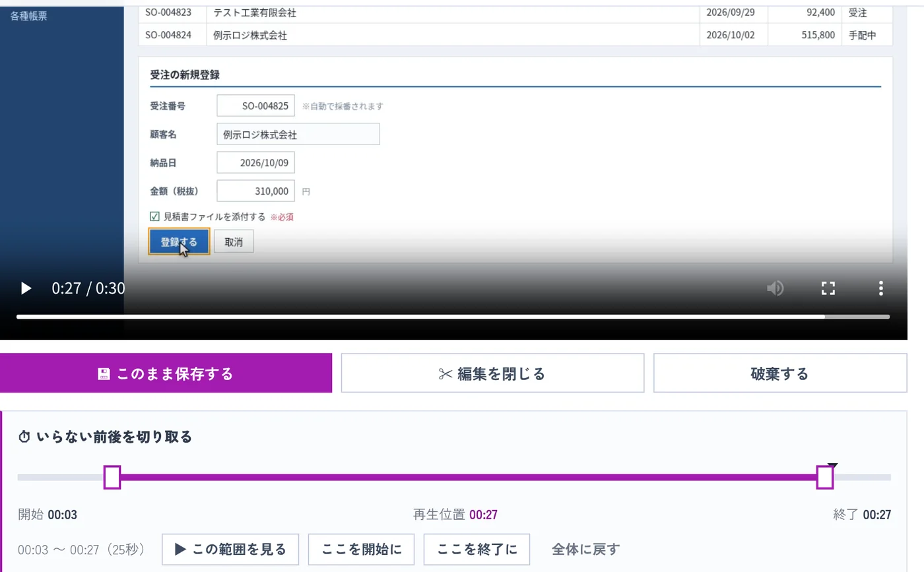Click 取消 button in the video frame
The width and height of the screenshot is (924, 572).
pos(234,242)
